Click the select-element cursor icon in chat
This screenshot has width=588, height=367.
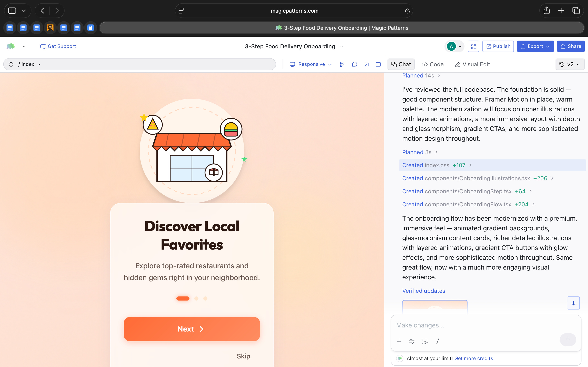(x=424, y=341)
